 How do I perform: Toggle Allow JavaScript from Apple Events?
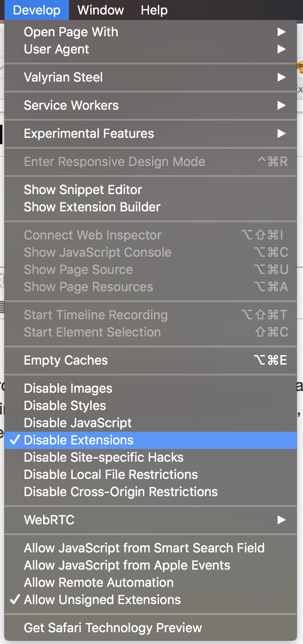tap(127, 565)
